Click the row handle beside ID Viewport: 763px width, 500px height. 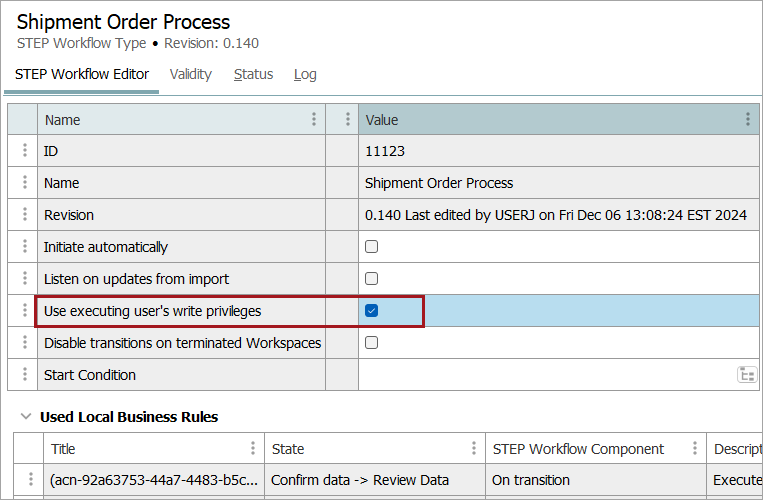click(25, 151)
